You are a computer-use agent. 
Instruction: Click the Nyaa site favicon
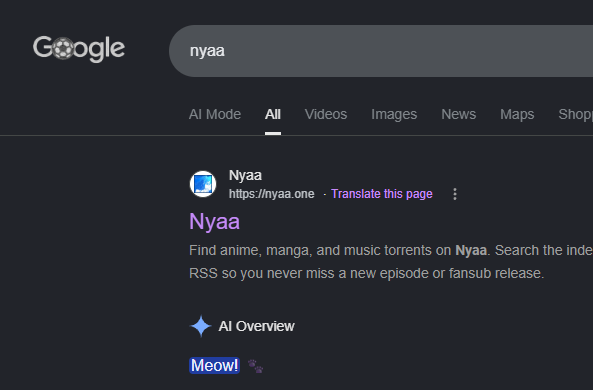(203, 184)
